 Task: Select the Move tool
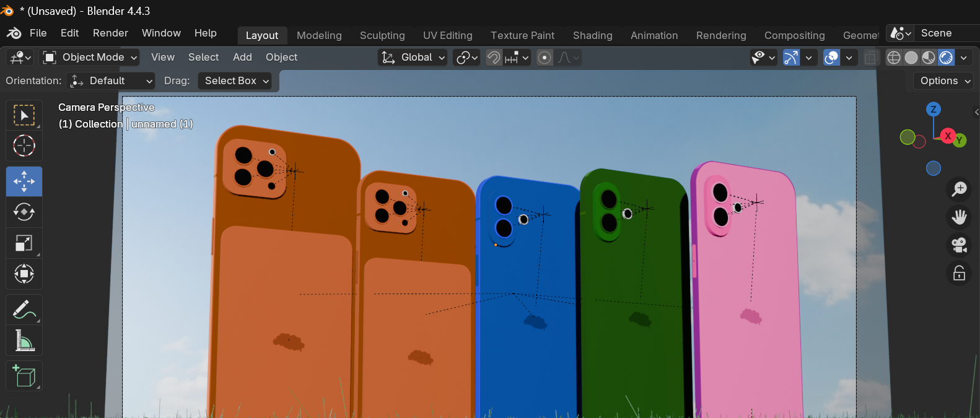click(24, 181)
